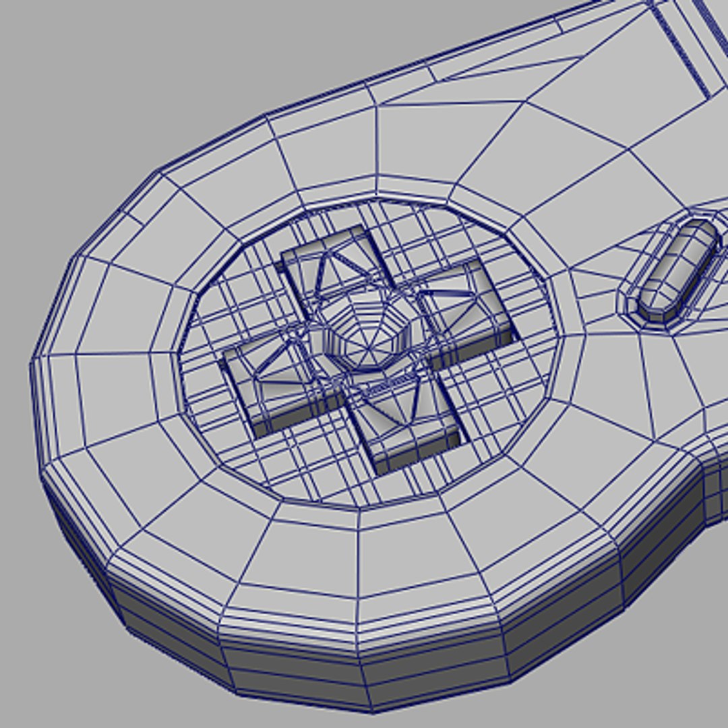The height and width of the screenshot is (728, 728).
Task: Select the pill-shaped button on the controller
Action: point(679,271)
